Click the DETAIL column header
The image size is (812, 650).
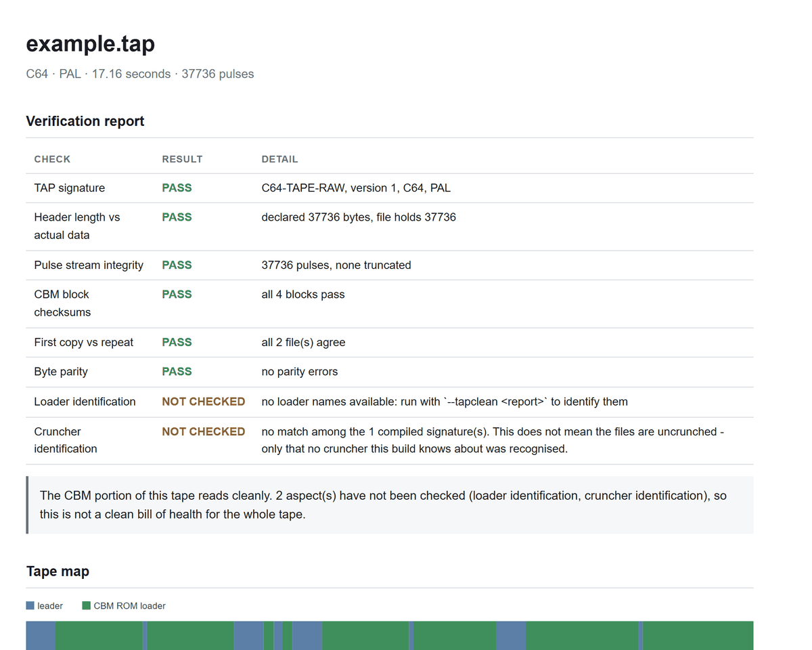point(279,159)
